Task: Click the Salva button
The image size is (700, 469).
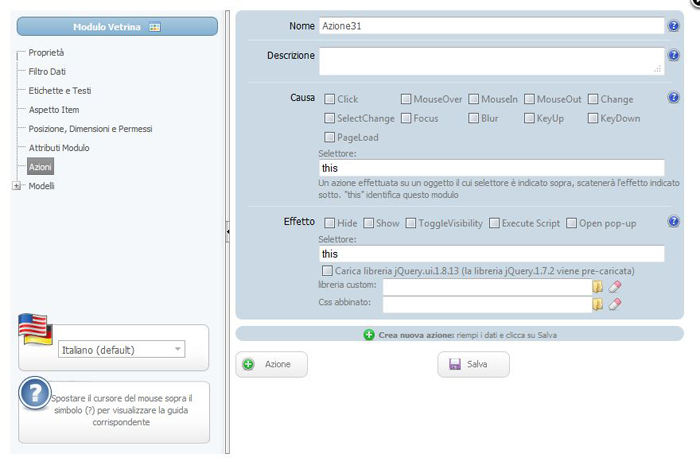Action: click(x=473, y=364)
